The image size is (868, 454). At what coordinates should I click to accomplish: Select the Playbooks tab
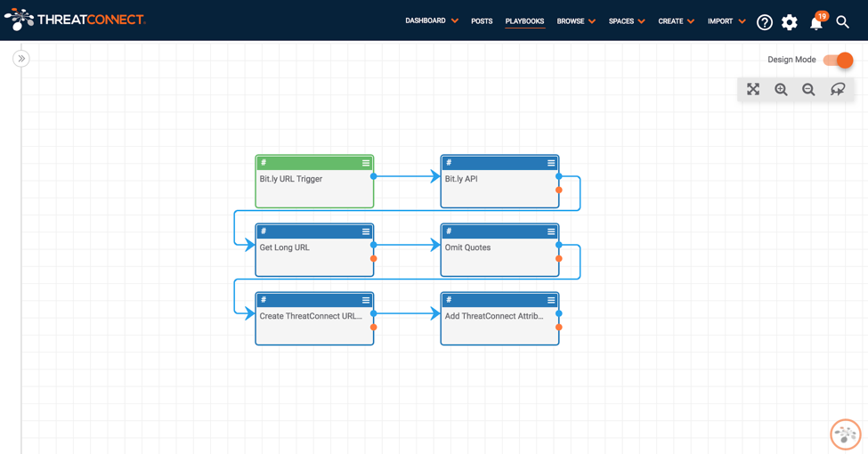pyautogui.click(x=524, y=21)
